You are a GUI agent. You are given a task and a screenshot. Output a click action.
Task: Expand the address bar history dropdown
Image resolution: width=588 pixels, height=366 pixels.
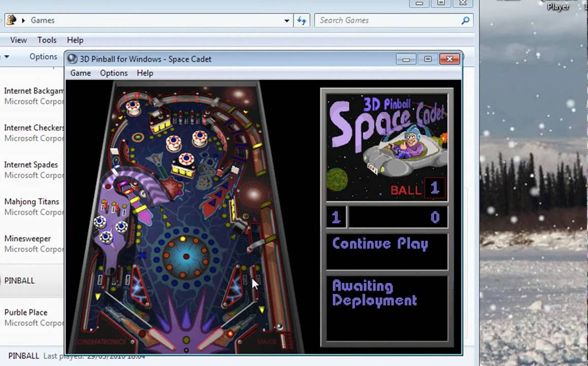tap(287, 21)
